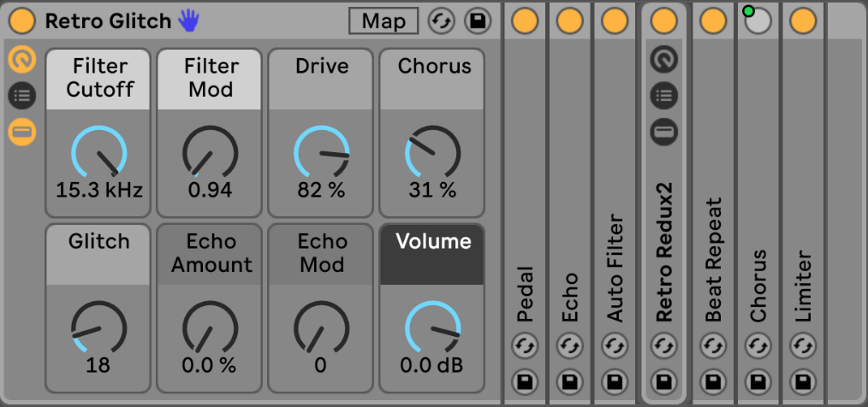This screenshot has height=407, width=868.
Task: Enable the deactivated Chorus device
Action: click(x=758, y=21)
